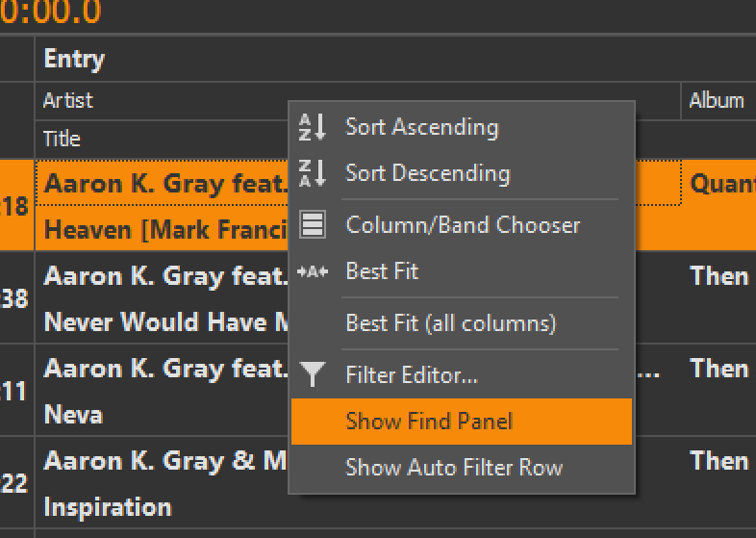Select Best Fit (all columns)
The height and width of the screenshot is (538, 756).
450,323
